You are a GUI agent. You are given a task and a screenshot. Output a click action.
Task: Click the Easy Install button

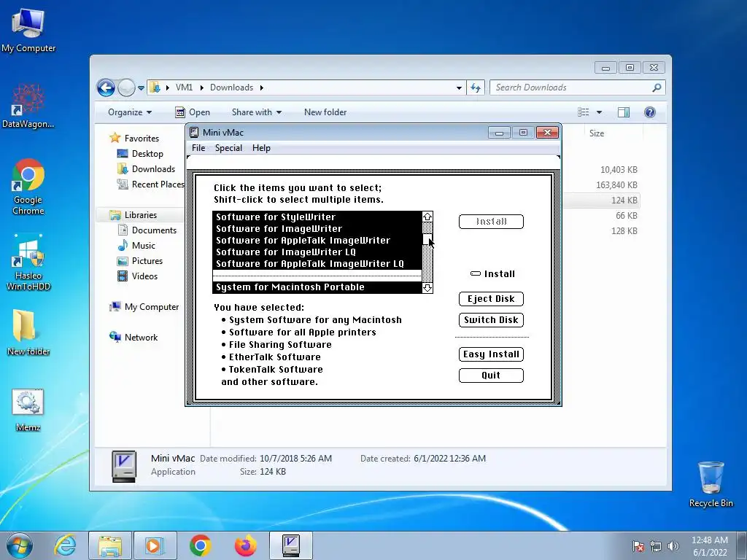click(x=491, y=354)
